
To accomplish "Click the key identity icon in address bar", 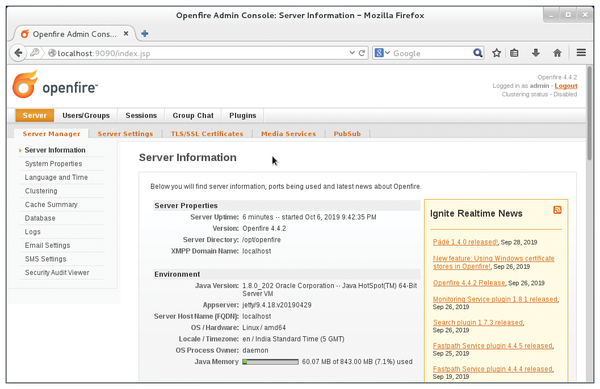I will coord(34,53).
